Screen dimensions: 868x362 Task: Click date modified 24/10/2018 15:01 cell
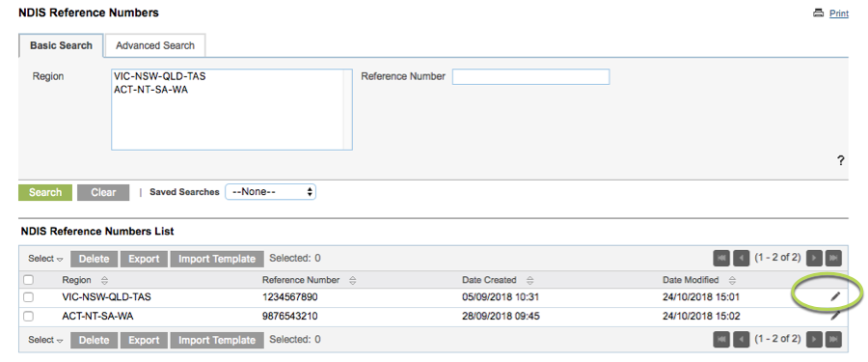click(x=701, y=297)
